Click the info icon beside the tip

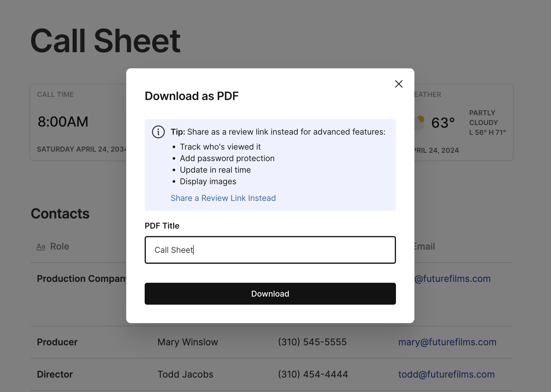pyautogui.click(x=158, y=132)
